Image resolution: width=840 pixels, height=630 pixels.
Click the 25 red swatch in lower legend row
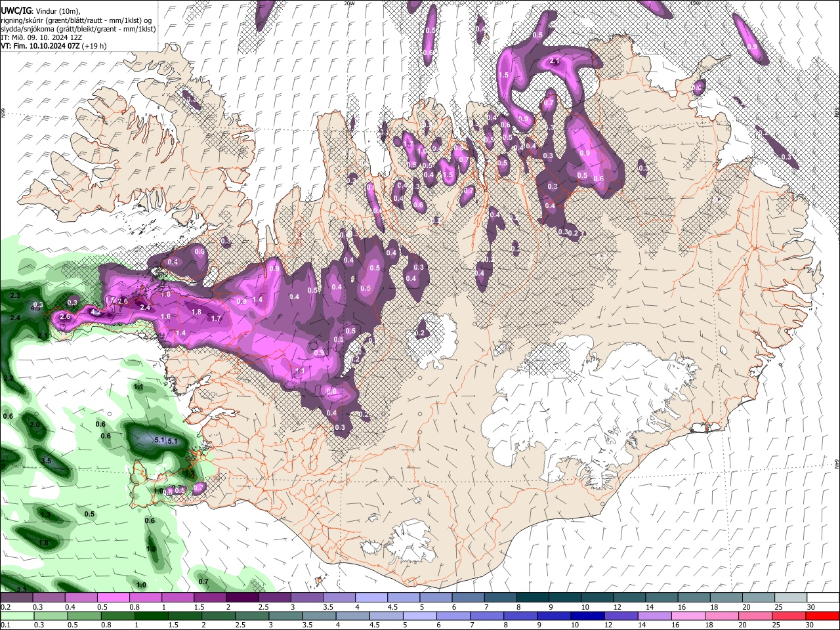click(791, 616)
